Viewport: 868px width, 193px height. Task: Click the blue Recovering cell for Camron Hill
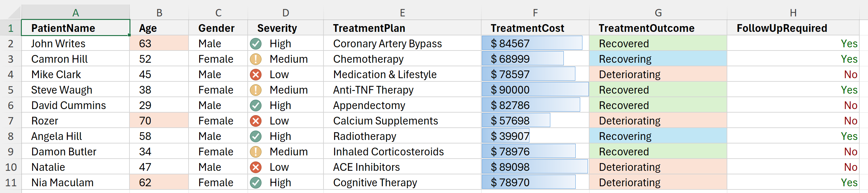[658, 59]
